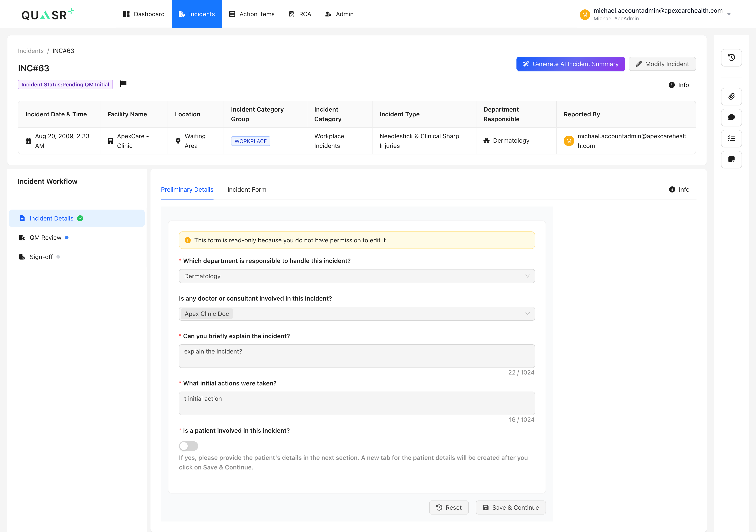Click Info icon in Preliminary Details panel
756x532 pixels.
click(x=672, y=190)
